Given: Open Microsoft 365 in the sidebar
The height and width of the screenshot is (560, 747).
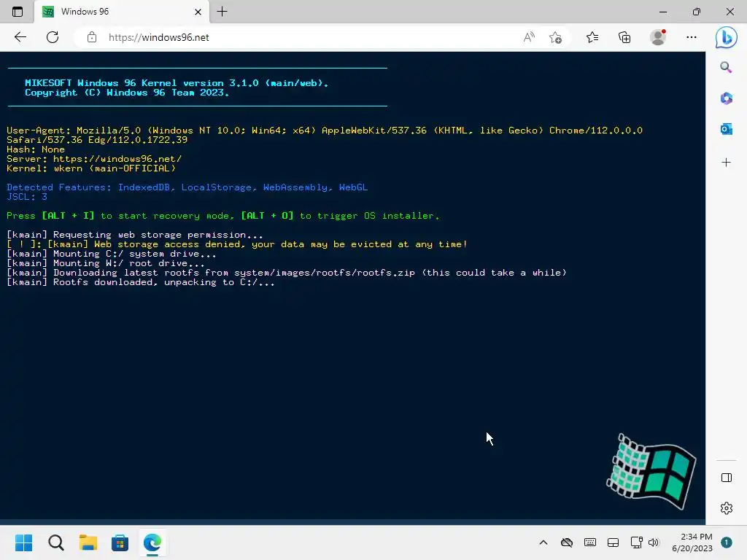Looking at the screenshot, I should tap(726, 98).
